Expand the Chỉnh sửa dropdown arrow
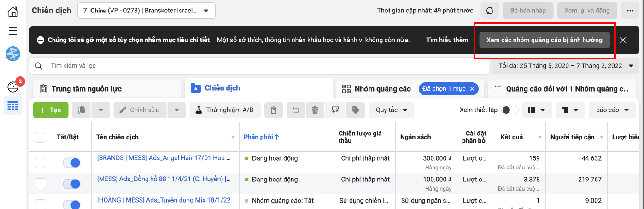This screenshot has height=209, width=644. (x=176, y=110)
